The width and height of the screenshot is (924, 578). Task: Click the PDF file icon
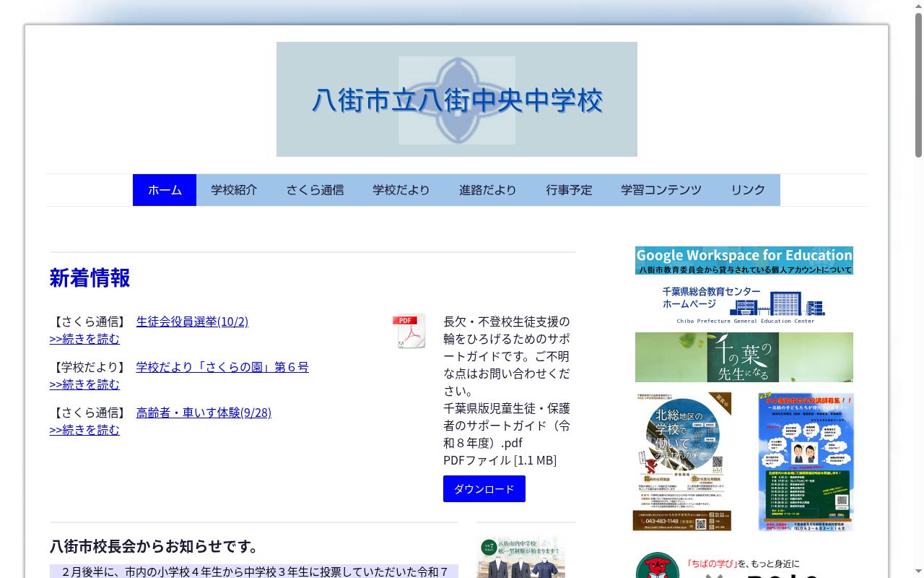[409, 331]
